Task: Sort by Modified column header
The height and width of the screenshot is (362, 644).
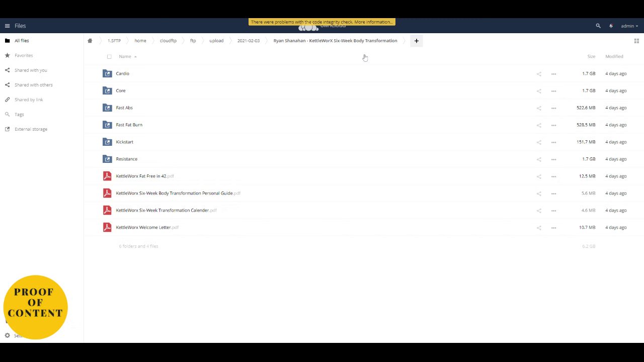Action: click(614, 56)
